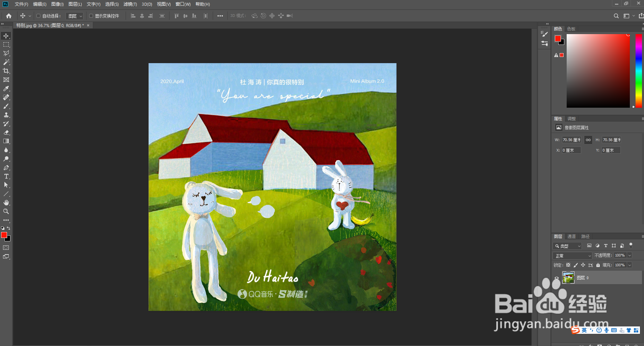Select the Pen tool
The height and width of the screenshot is (346, 644).
click(x=6, y=167)
